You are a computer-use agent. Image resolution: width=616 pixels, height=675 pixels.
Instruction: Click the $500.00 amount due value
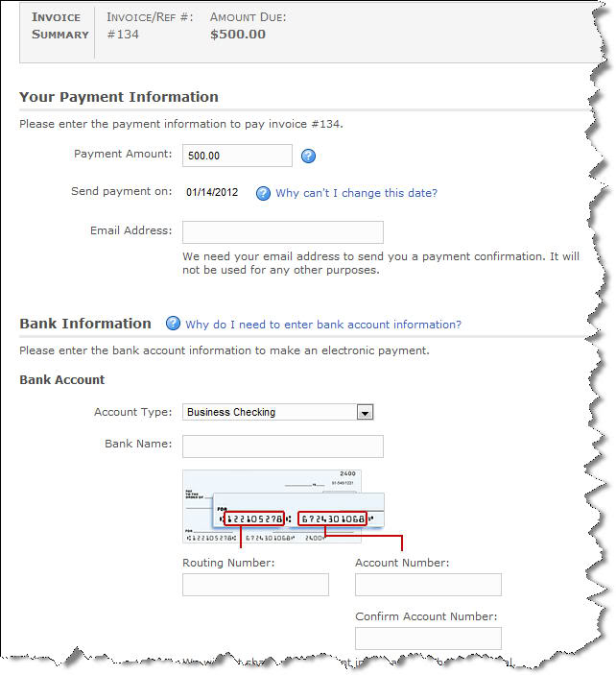coord(237,35)
